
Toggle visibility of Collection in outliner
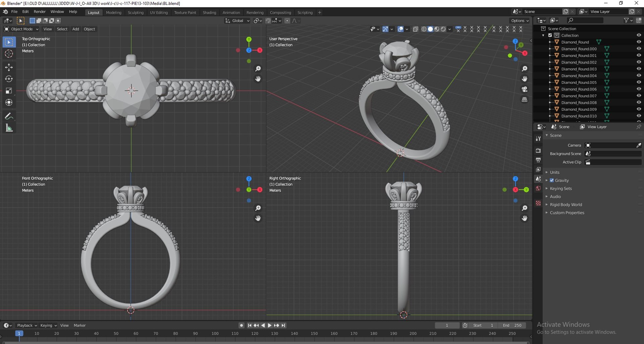point(639,35)
